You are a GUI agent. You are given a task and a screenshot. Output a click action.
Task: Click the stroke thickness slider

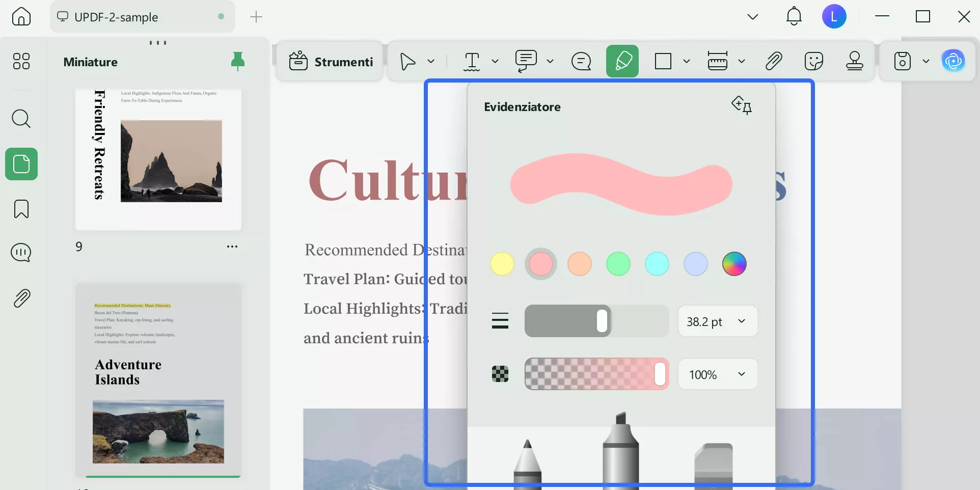(597, 321)
